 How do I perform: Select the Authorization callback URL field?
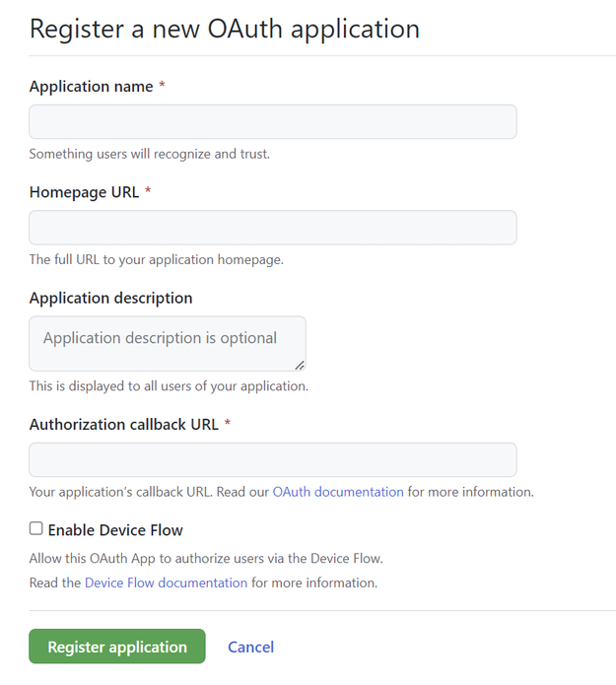pos(272,460)
